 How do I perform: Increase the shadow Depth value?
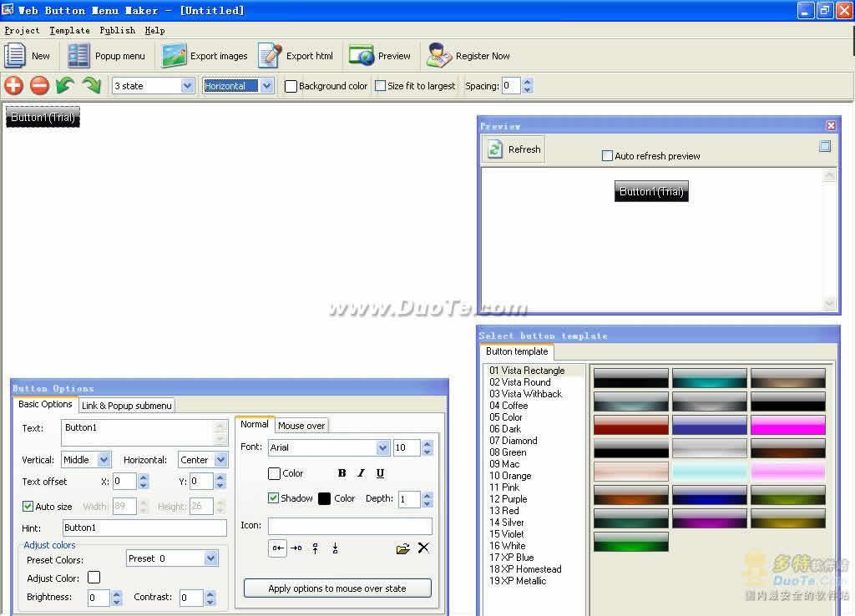tap(427, 495)
